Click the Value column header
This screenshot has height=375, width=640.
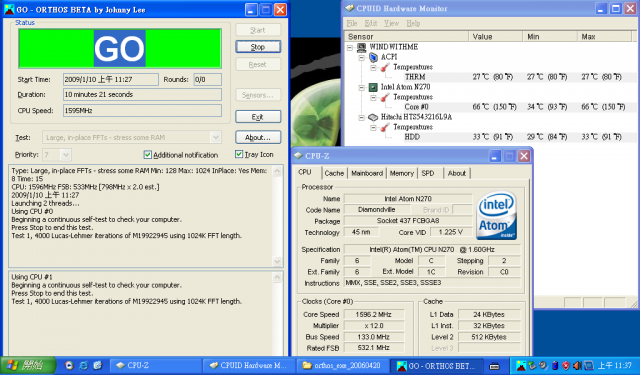click(496, 37)
